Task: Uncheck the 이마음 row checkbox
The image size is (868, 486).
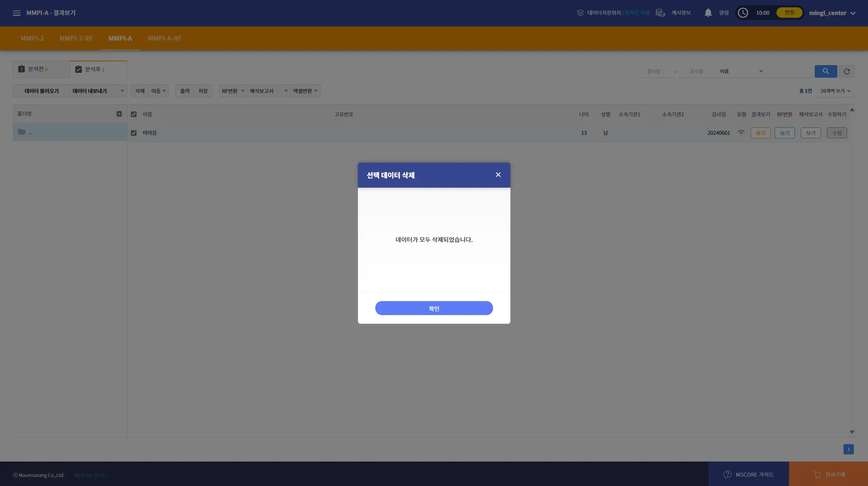Action: 134,133
